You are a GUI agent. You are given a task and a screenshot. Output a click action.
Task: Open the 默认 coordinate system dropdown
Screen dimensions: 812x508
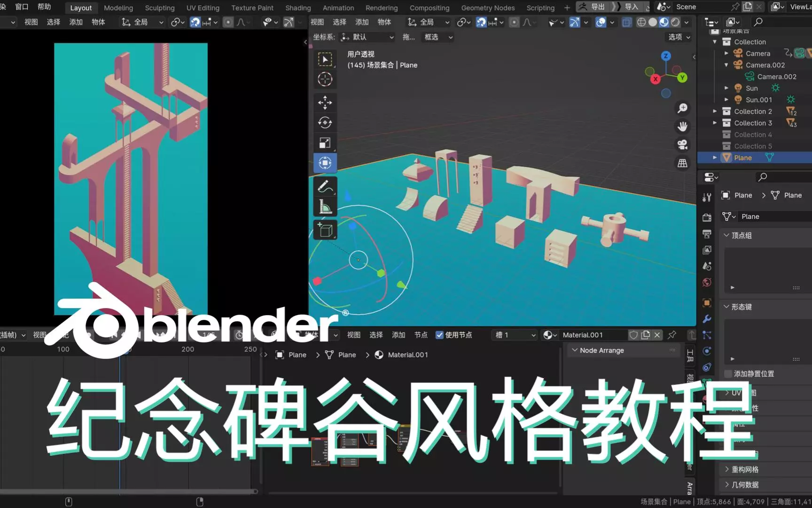[367, 37]
